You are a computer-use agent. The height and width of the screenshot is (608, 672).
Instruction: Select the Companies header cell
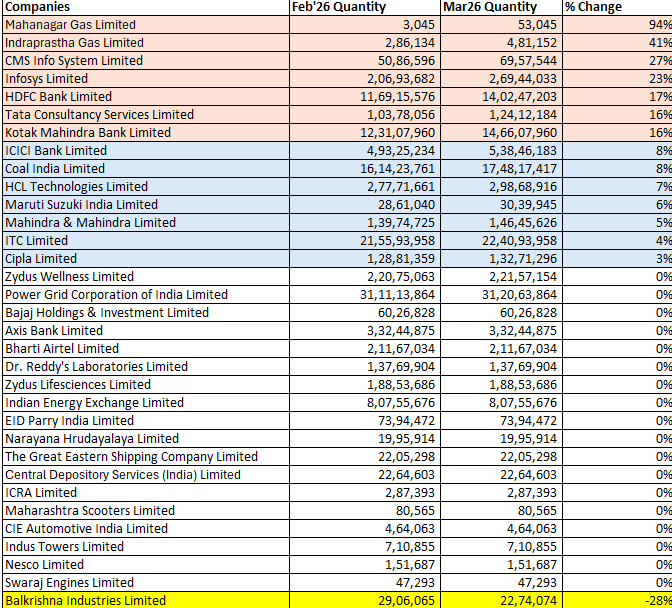(146, 7)
